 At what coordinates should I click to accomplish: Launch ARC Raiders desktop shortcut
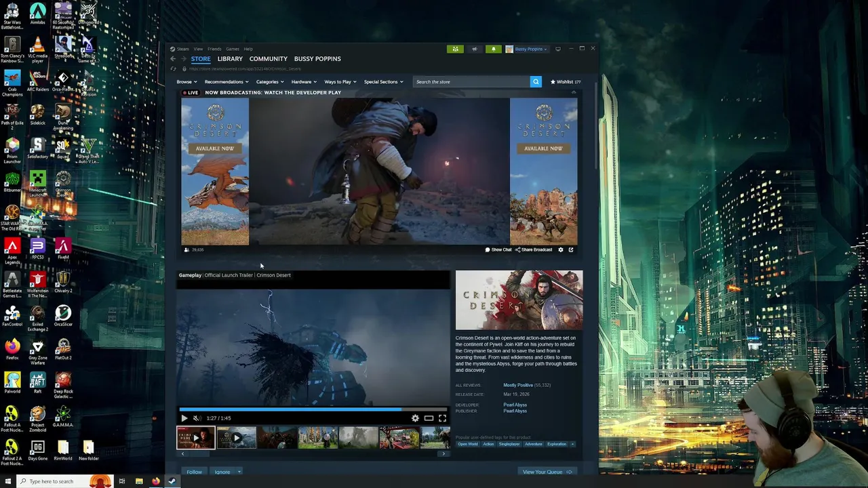tap(37, 81)
